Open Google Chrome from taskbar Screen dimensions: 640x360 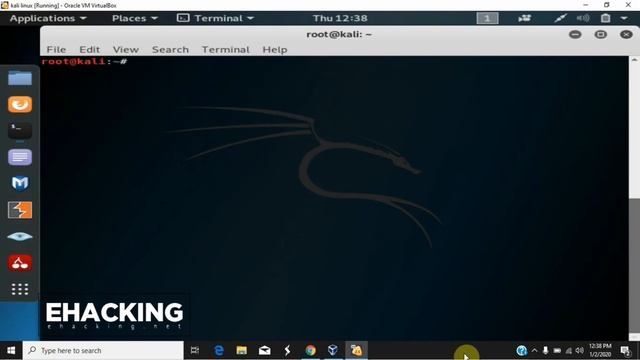310,351
